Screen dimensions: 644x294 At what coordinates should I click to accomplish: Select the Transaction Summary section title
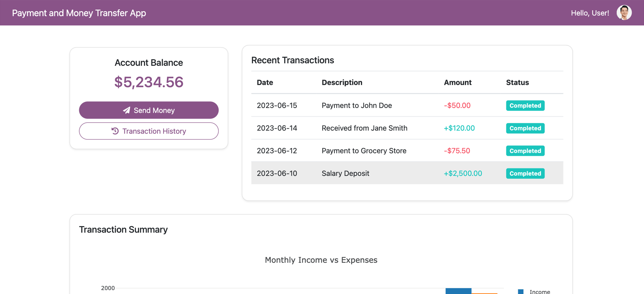123,229
